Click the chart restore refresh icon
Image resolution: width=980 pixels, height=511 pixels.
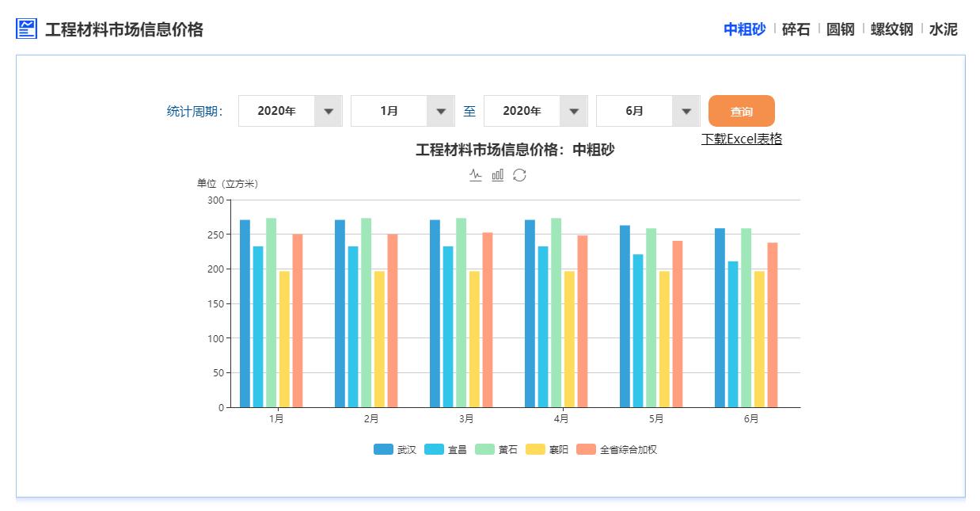click(x=519, y=175)
